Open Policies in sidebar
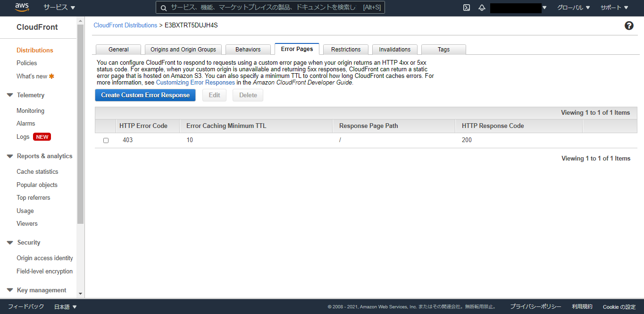644x314 pixels. pyautogui.click(x=27, y=63)
